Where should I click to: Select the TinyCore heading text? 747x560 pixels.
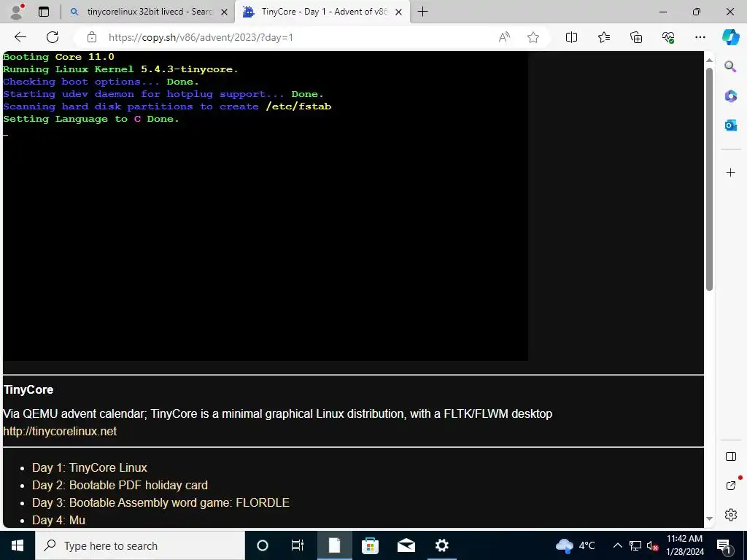[x=28, y=389]
